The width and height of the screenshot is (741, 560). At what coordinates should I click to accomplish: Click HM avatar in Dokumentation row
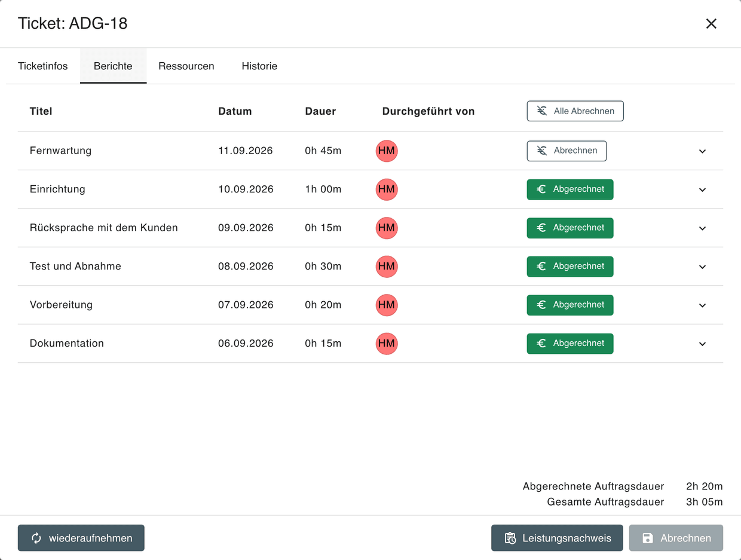point(387,344)
